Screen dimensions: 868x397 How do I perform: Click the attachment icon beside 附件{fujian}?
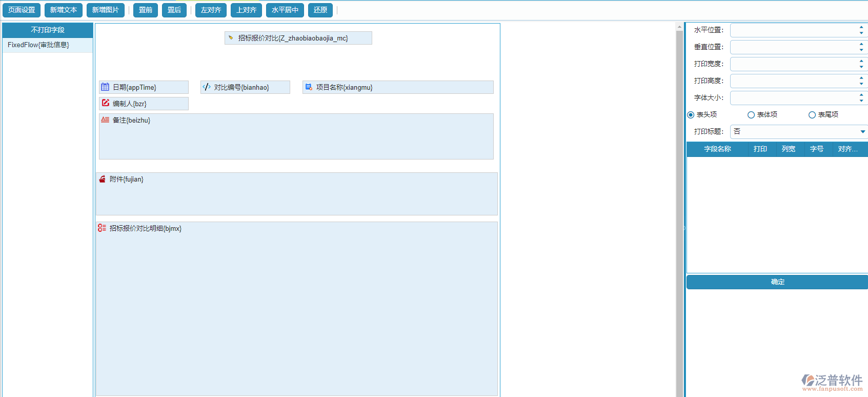coord(102,179)
